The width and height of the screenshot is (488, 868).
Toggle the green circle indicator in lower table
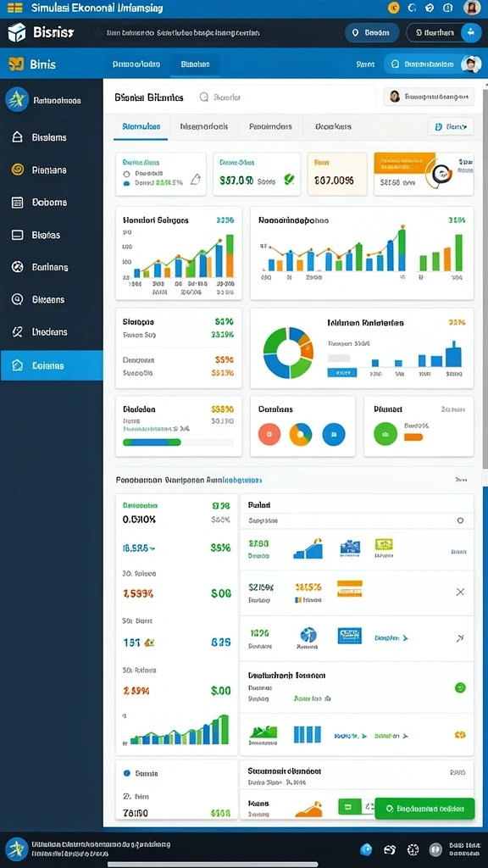[459, 687]
